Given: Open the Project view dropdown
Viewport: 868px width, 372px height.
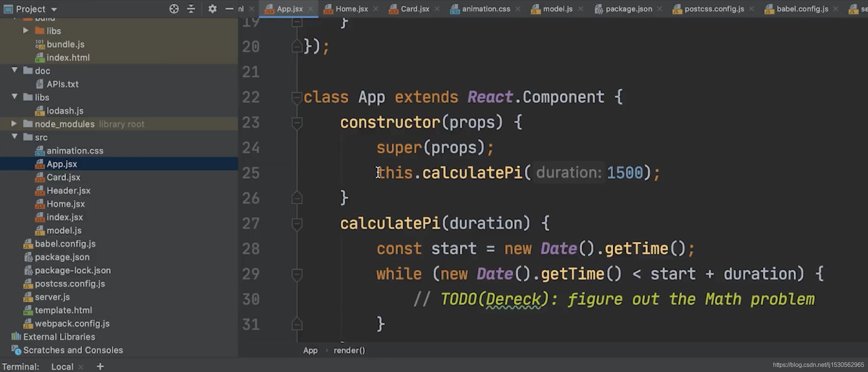Looking at the screenshot, I should pos(54,9).
